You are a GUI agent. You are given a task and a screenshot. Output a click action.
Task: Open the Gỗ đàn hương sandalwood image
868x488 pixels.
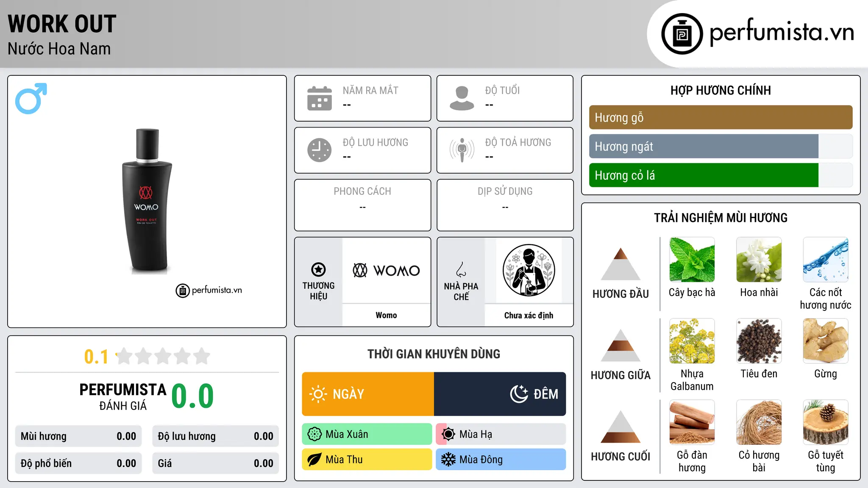pos(692,422)
